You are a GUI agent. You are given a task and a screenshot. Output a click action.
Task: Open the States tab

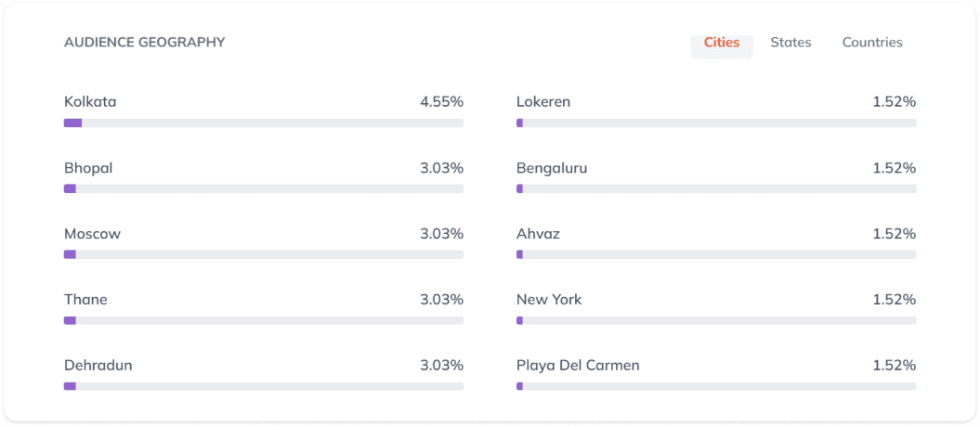tap(791, 43)
